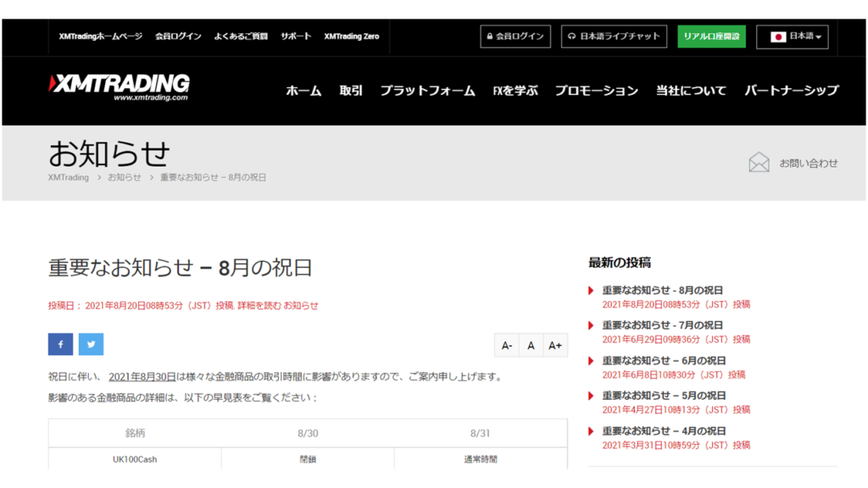Click sidebar date 2021年3月31日10時59分 (JST) 投稿
Image resolution: width=868 pixels, height=488 pixels.
676,446
